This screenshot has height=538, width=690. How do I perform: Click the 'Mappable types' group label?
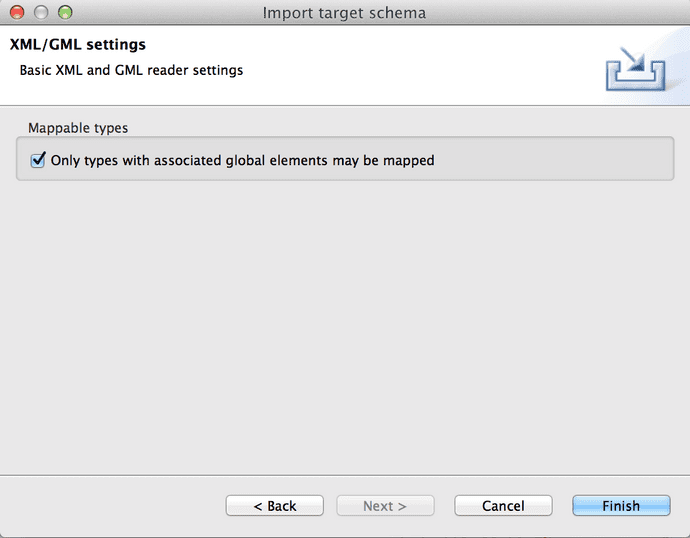point(78,128)
